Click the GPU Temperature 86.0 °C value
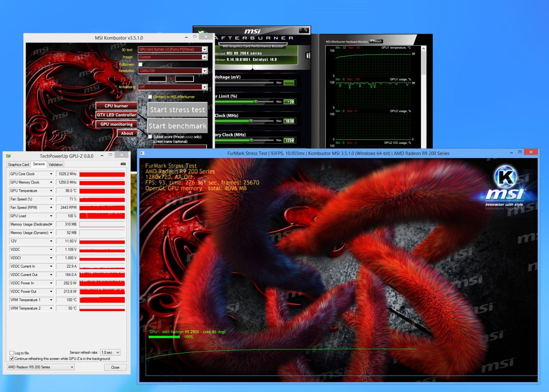Screen dimensions: 549x392 point(67,191)
